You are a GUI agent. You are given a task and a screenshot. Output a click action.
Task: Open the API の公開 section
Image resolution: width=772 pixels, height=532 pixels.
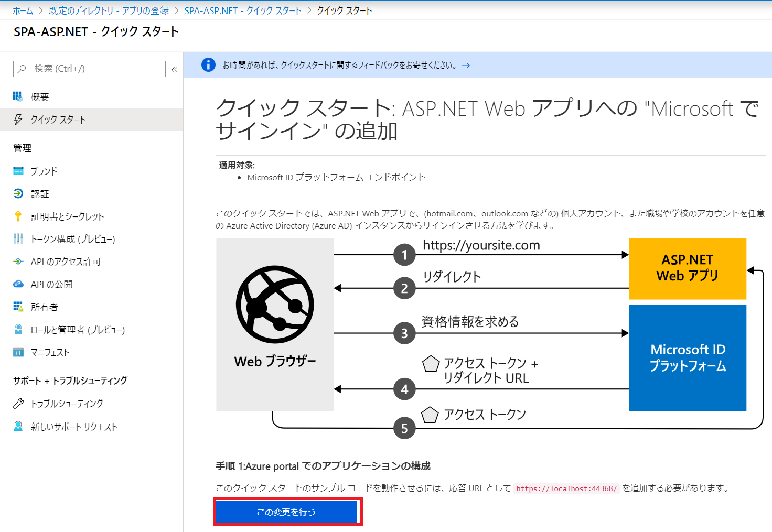(x=17, y=284)
